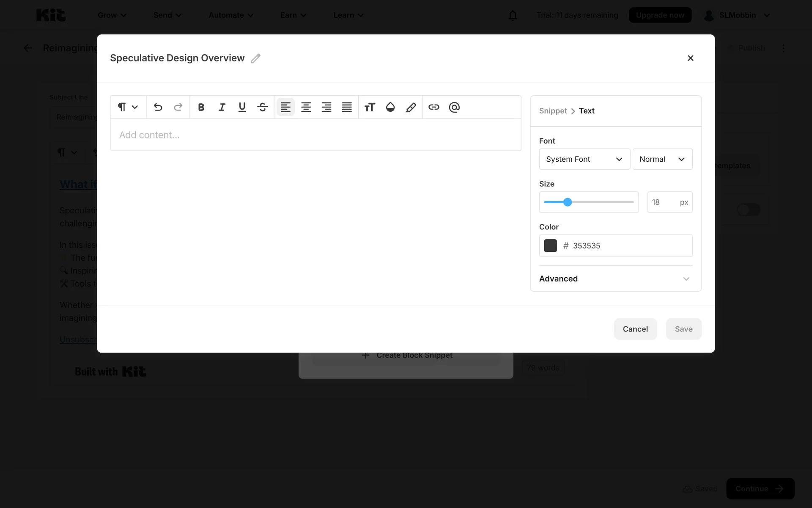Click the @ personalization icon

coord(454,107)
